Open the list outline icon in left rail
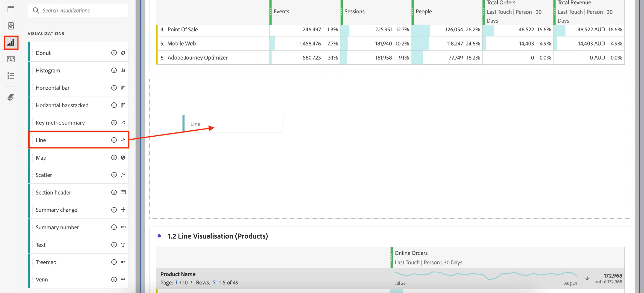Image resolution: width=644 pixels, height=293 pixels. pos(11,76)
